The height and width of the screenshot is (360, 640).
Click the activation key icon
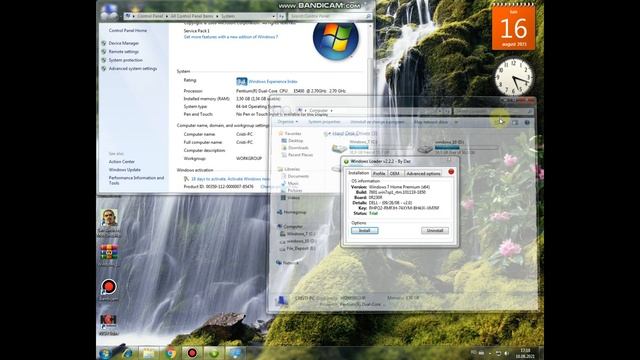click(187, 179)
